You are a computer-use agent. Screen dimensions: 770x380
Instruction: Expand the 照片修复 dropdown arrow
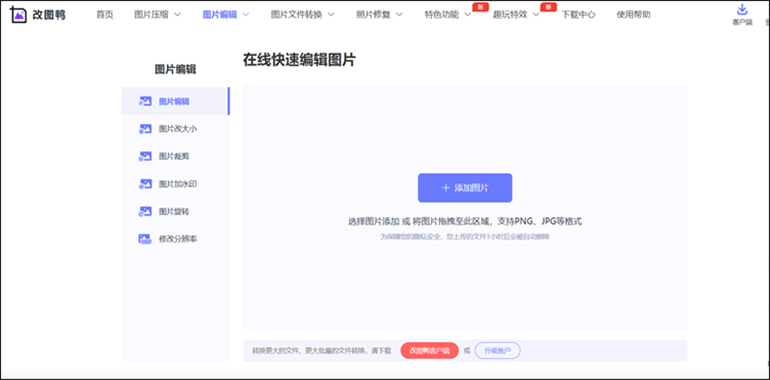[x=399, y=15]
